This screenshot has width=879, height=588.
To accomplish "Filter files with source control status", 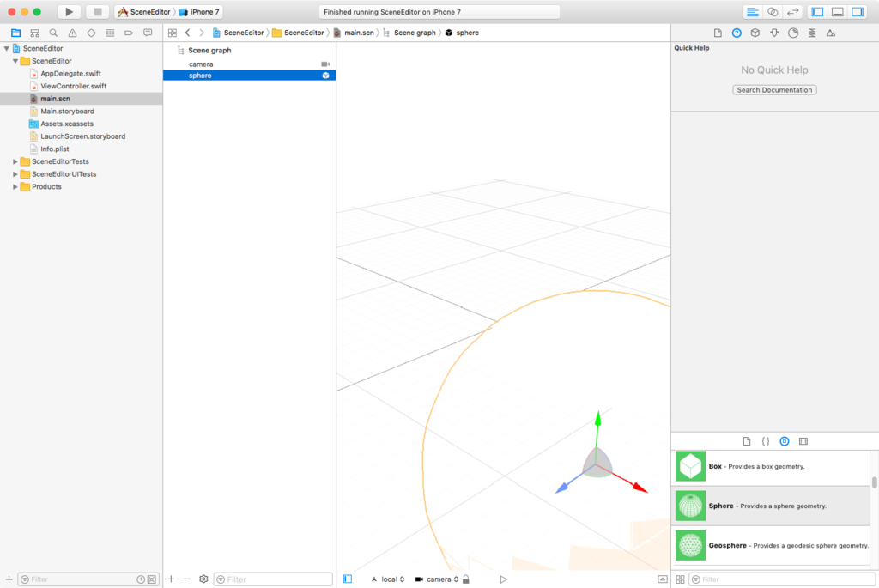I will pyautogui.click(x=151, y=579).
